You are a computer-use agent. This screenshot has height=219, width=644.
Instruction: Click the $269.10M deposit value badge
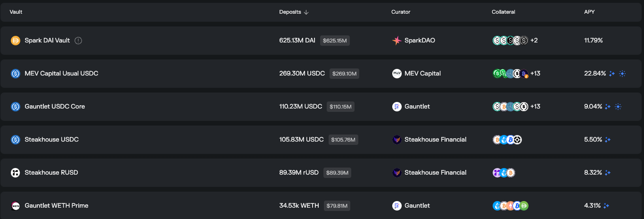[344, 74]
